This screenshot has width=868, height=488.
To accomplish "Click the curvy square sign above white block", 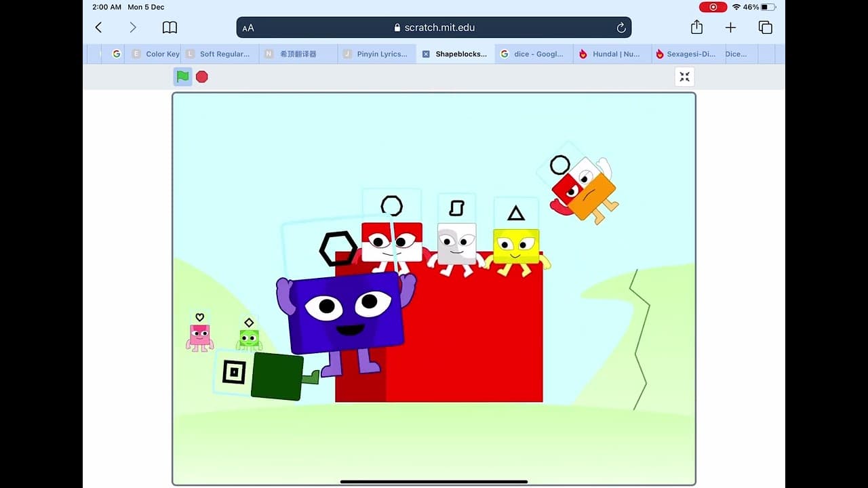I will pos(456,207).
